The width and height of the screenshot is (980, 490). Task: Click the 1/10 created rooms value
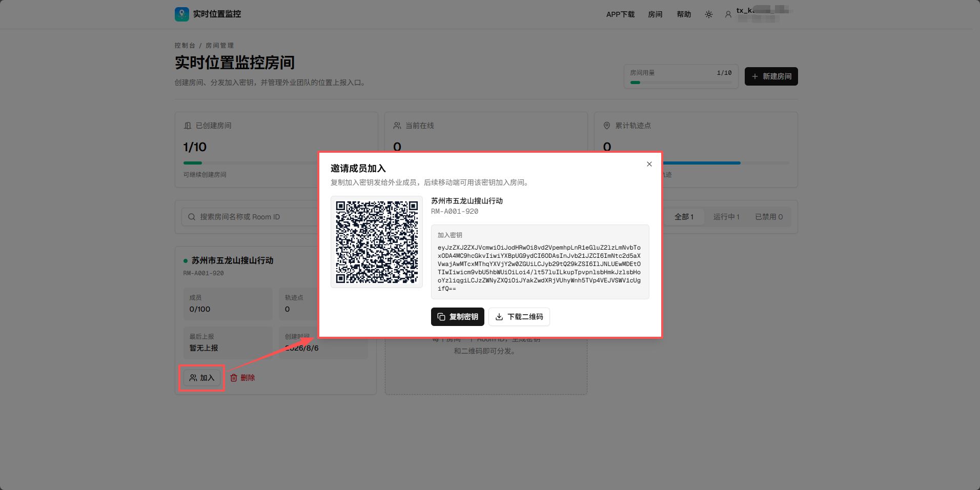click(x=195, y=147)
